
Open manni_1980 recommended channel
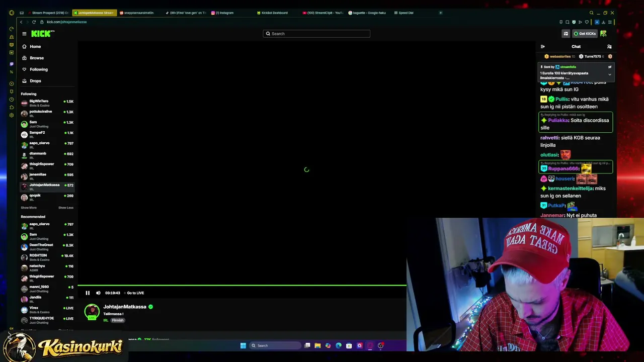point(47,289)
